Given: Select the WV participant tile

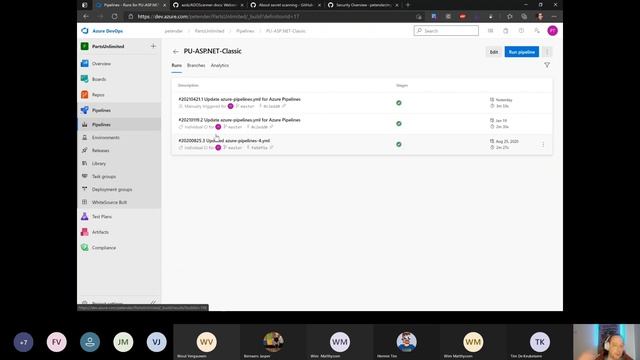Looking at the screenshot, I should 207,342.
